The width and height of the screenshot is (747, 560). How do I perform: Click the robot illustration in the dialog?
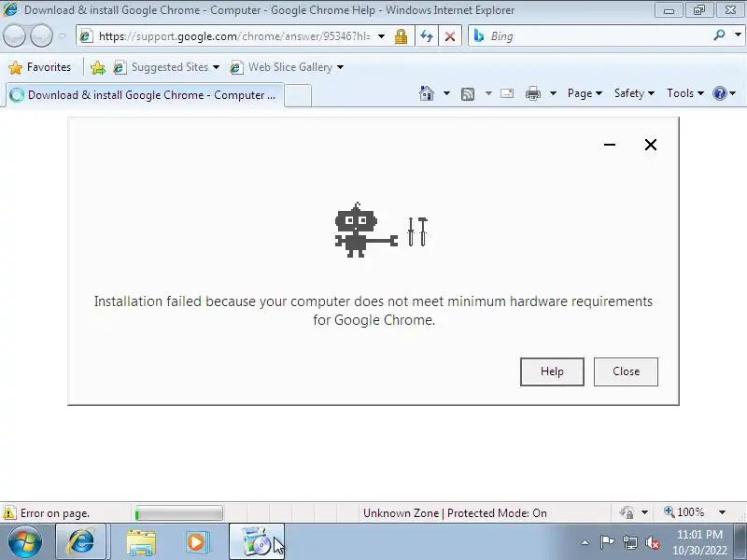[381, 230]
